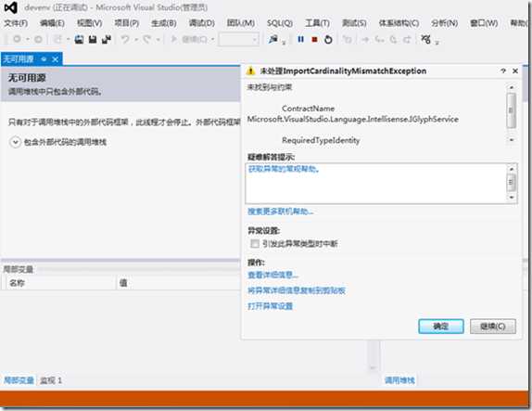Viewport: 532px width, 411px height.
Task: Click the rightmost debug stepping arrow icon
Action: point(407,39)
